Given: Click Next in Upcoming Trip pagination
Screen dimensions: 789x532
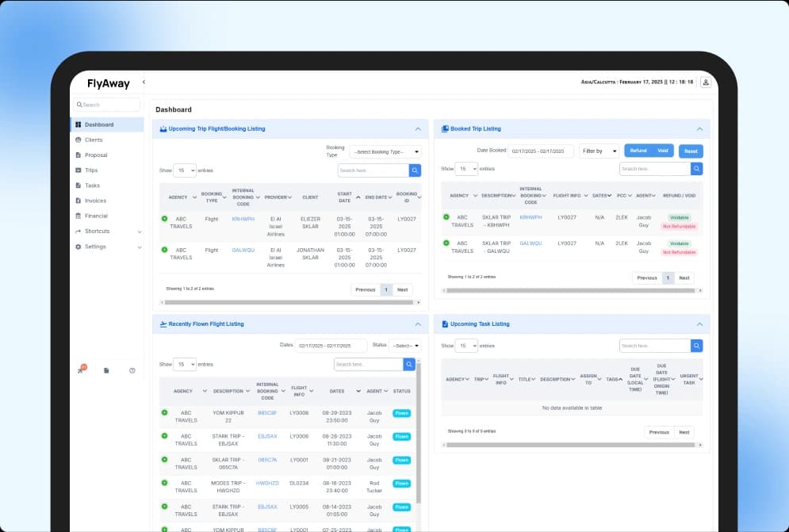Looking at the screenshot, I should (403, 290).
